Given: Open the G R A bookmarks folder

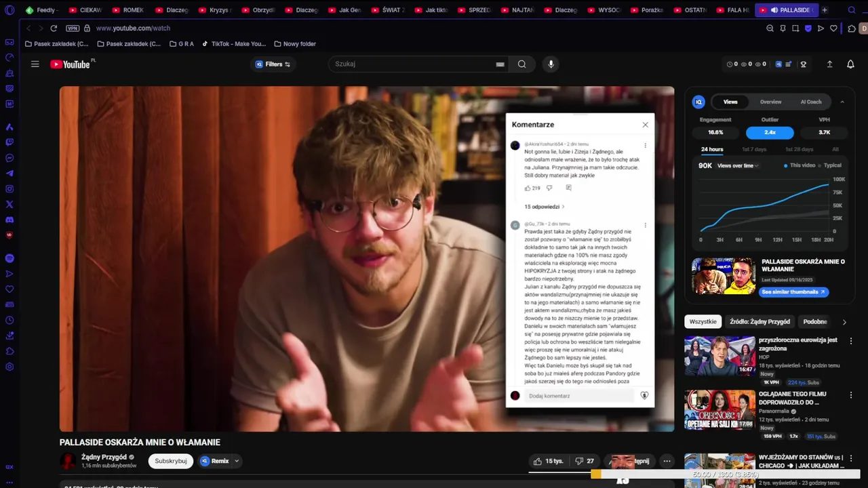Looking at the screenshot, I should (x=182, y=44).
